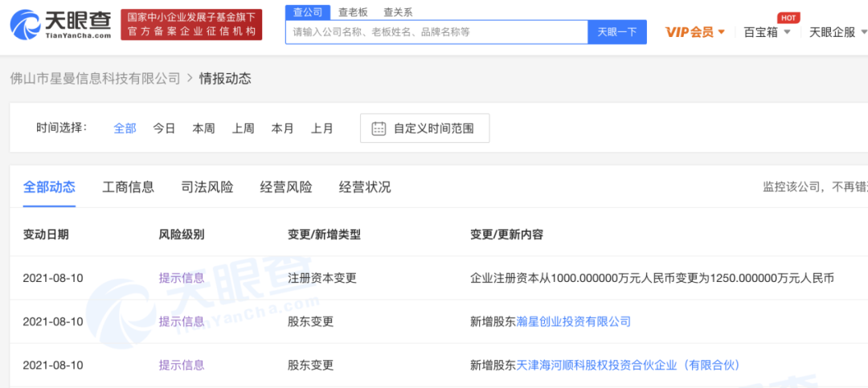Image resolution: width=868 pixels, height=388 pixels.
Task: Open the 经营状况 tab
Action: point(365,187)
